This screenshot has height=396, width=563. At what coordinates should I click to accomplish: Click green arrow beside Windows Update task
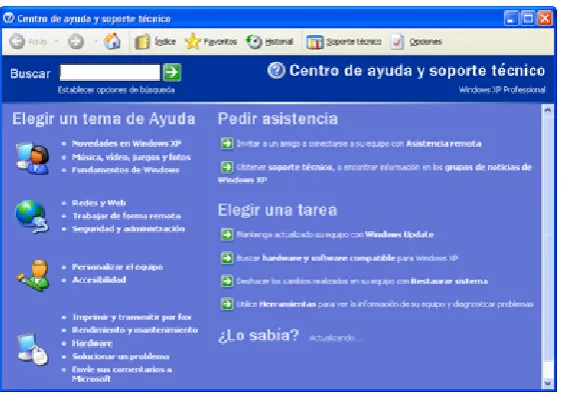click(x=227, y=234)
